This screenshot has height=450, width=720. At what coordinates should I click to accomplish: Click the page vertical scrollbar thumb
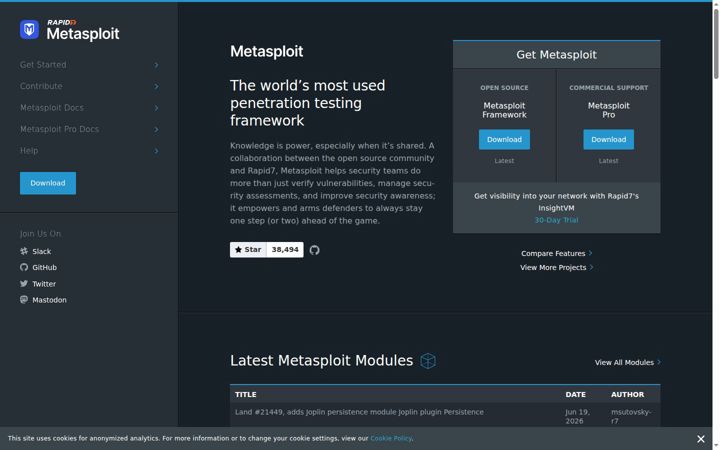pyautogui.click(x=716, y=44)
